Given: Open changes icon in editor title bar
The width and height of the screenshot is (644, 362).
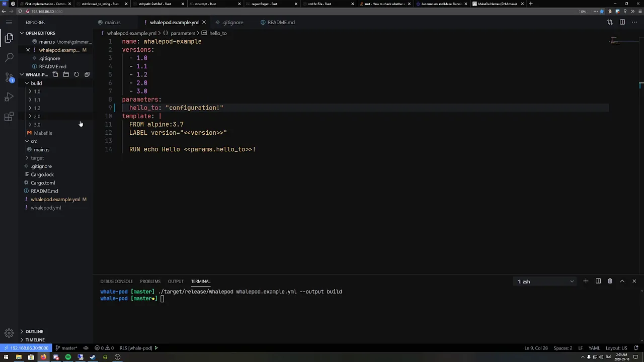Looking at the screenshot, I should [x=610, y=22].
